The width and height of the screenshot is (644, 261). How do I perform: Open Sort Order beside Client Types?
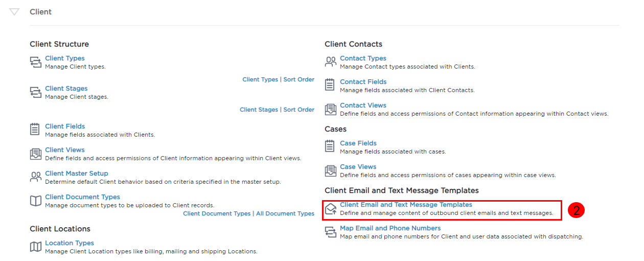tap(299, 79)
